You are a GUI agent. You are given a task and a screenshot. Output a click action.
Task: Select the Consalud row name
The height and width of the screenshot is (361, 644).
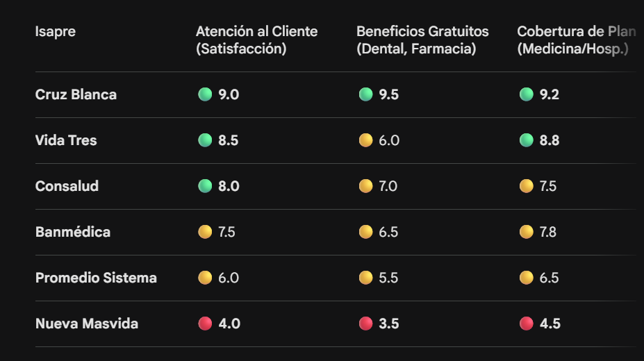67,186
